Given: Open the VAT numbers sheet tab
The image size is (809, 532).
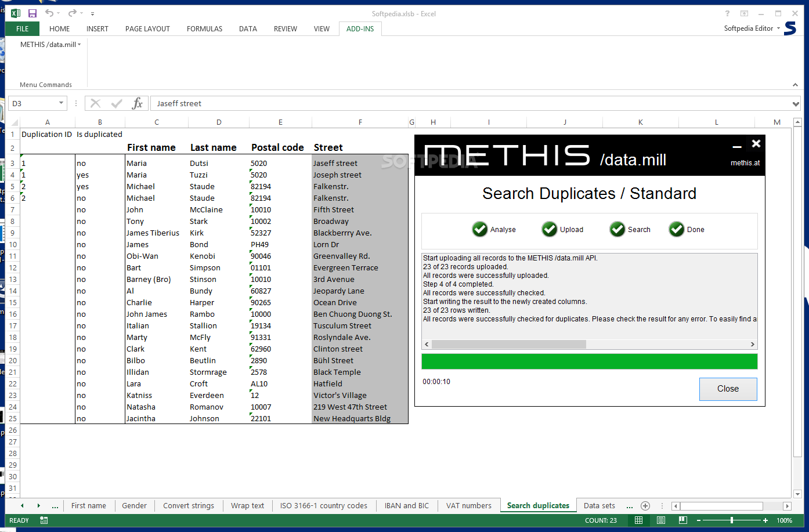Looking at the screenshot, I should [469, 506].
